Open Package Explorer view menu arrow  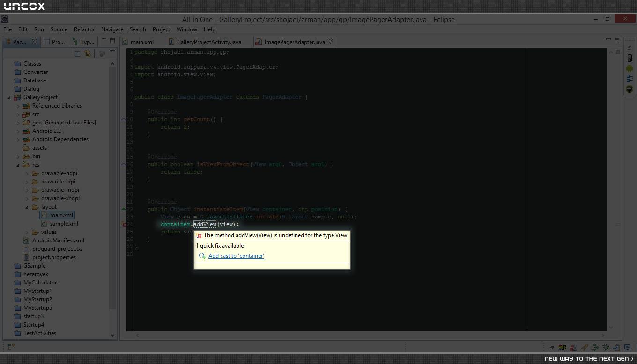(112, 51)
